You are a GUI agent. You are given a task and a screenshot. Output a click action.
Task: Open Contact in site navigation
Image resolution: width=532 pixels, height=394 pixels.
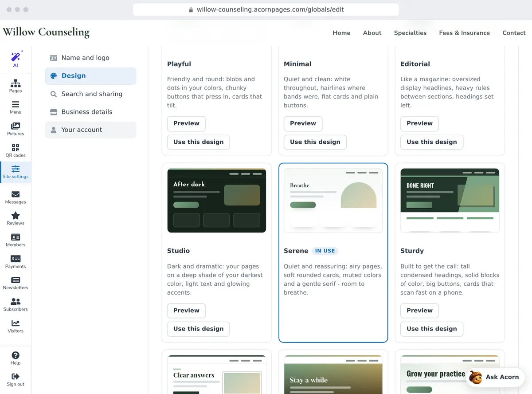514,33
